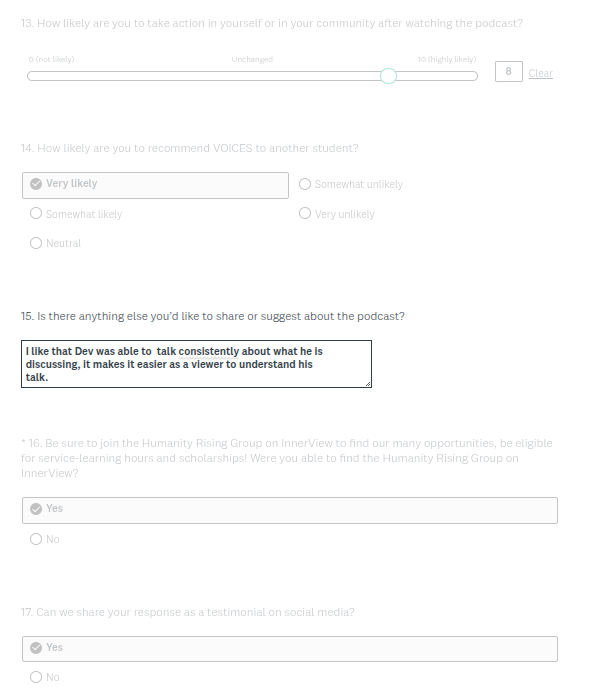Click the slider value box showing 8
This screenshot has height=696, width=608.
pos(508,72)
